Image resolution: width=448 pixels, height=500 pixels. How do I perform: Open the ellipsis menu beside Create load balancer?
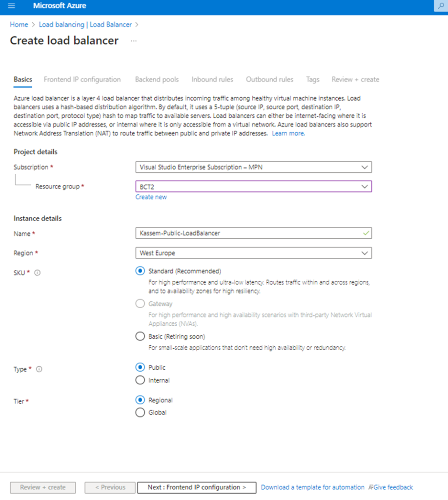click(x=134, y=41)
